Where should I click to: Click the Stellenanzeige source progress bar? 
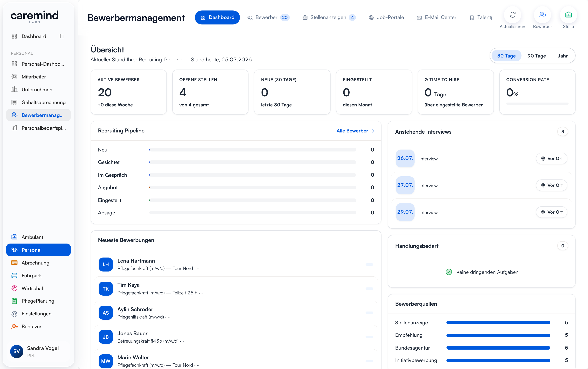click(498, 322)
